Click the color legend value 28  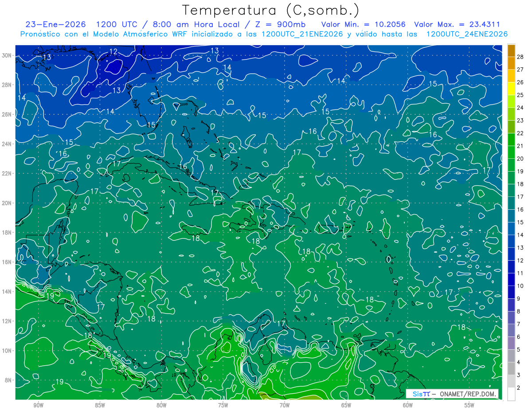click(520, 56)
